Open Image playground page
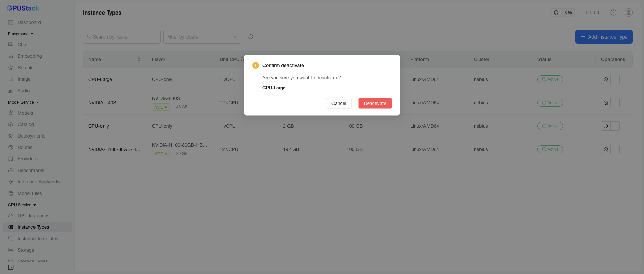644x274 pixels. tap(37, 79)
